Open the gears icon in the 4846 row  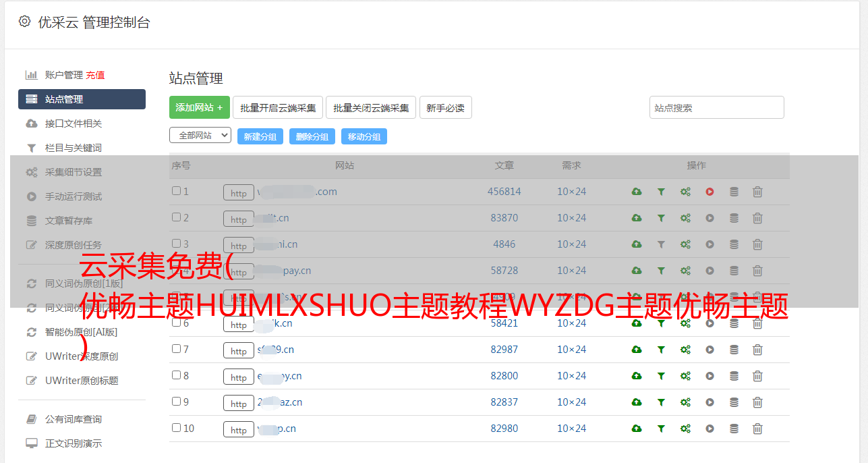click(685, 244)
